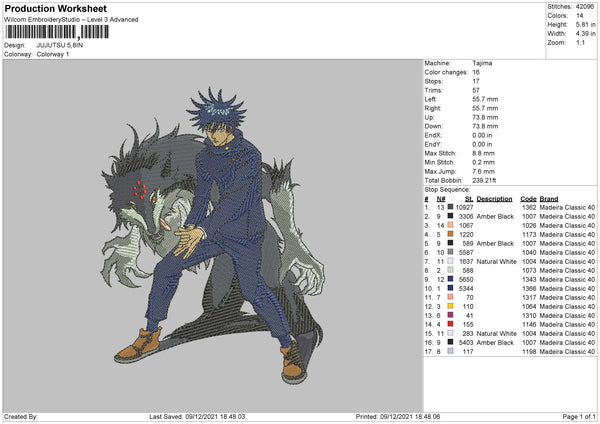
Task: Select the Stops value 17
Action: click(x=476, y=81)
